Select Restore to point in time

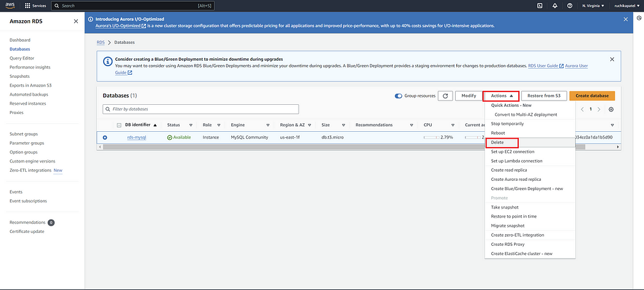point(530,216)
